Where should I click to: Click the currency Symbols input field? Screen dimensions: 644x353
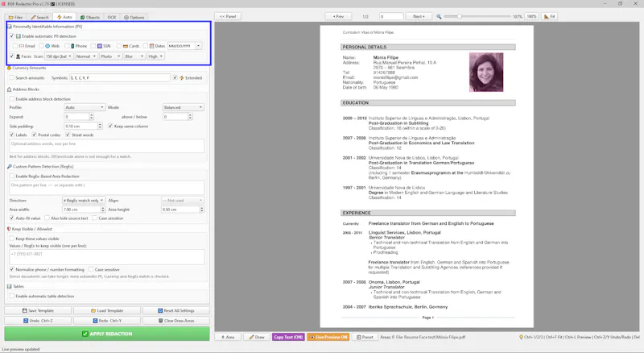tap(119, 77)
